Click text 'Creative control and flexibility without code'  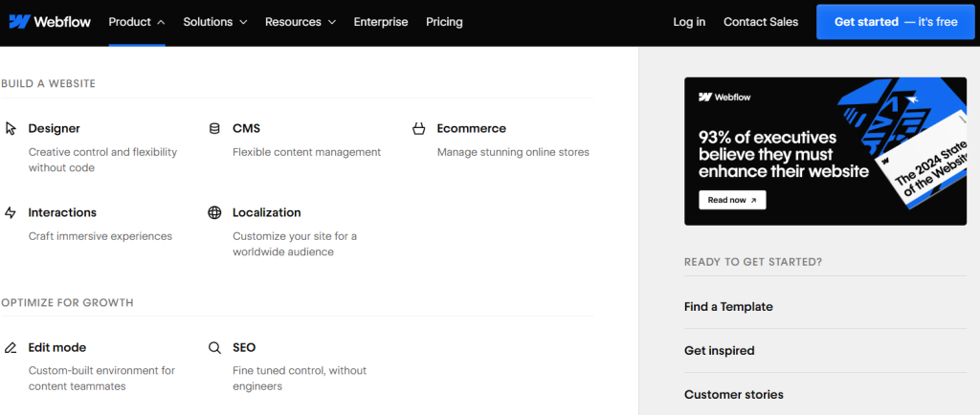click(102, 160)
